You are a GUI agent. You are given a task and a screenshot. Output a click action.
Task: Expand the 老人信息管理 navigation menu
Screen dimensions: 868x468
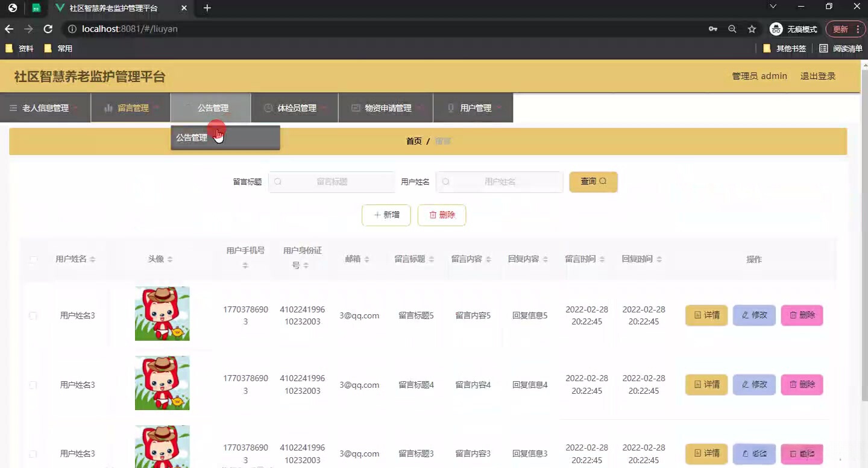(45, 108)
